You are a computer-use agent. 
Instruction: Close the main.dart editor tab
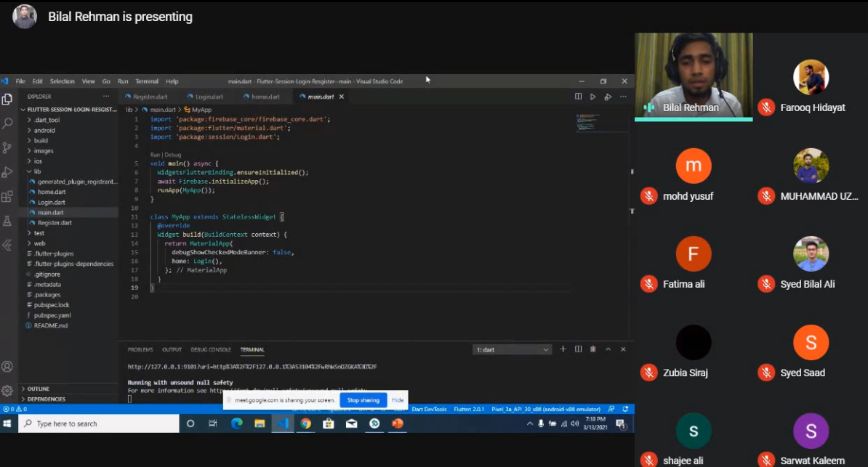[x=342, y=97]
